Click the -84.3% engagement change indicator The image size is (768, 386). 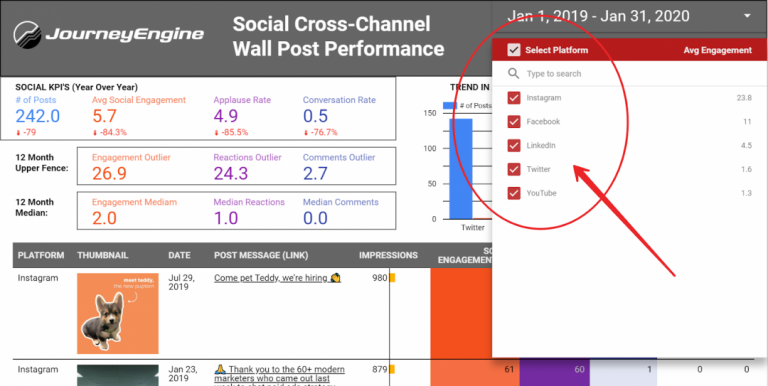(x=109, y=132)
